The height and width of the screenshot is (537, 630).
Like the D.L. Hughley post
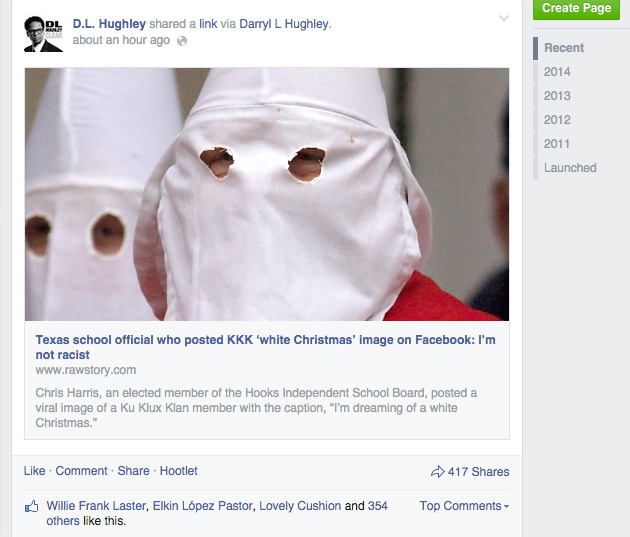34,471
